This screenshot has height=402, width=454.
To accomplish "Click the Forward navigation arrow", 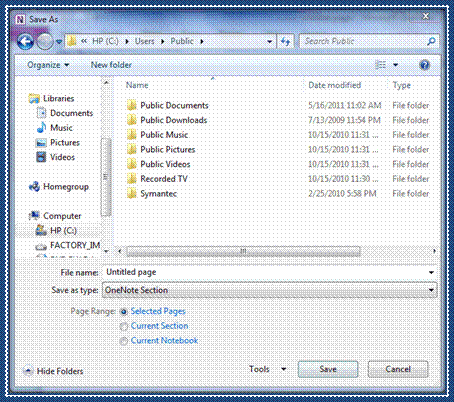I will click(45, 41).
